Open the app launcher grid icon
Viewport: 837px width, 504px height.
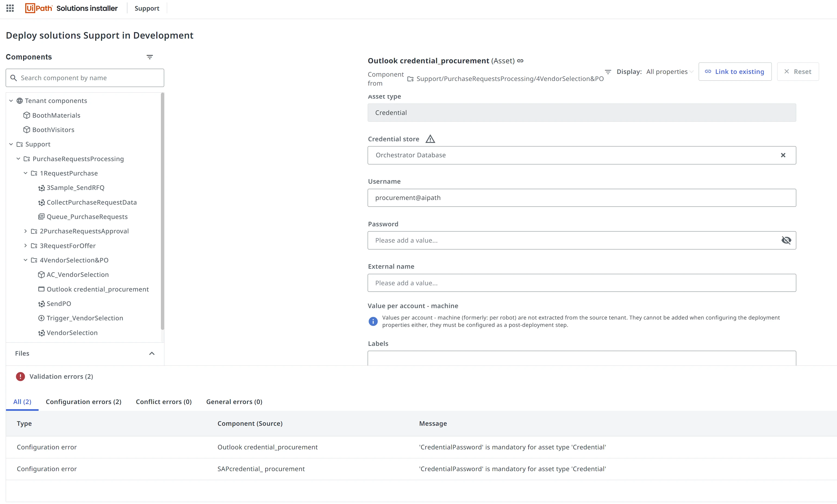[10, 8]
